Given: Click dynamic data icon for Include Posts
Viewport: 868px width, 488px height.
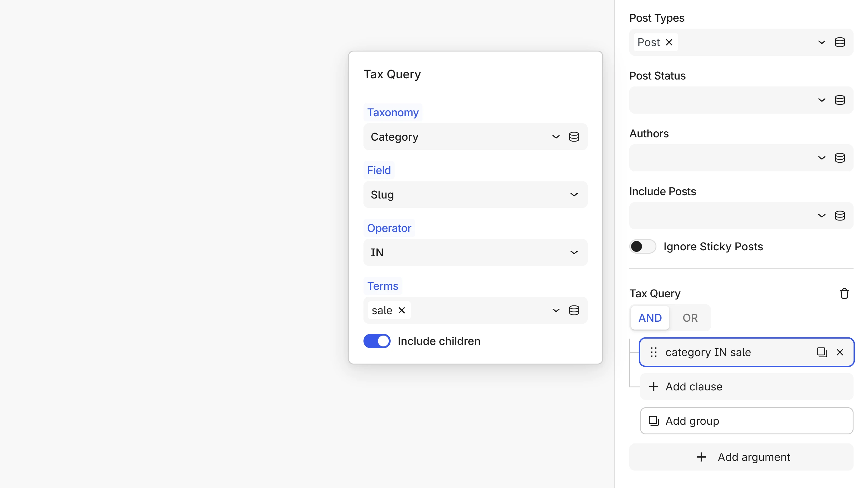Looking at the screenshot, I should pyautogui.click(x=840, y=216).
